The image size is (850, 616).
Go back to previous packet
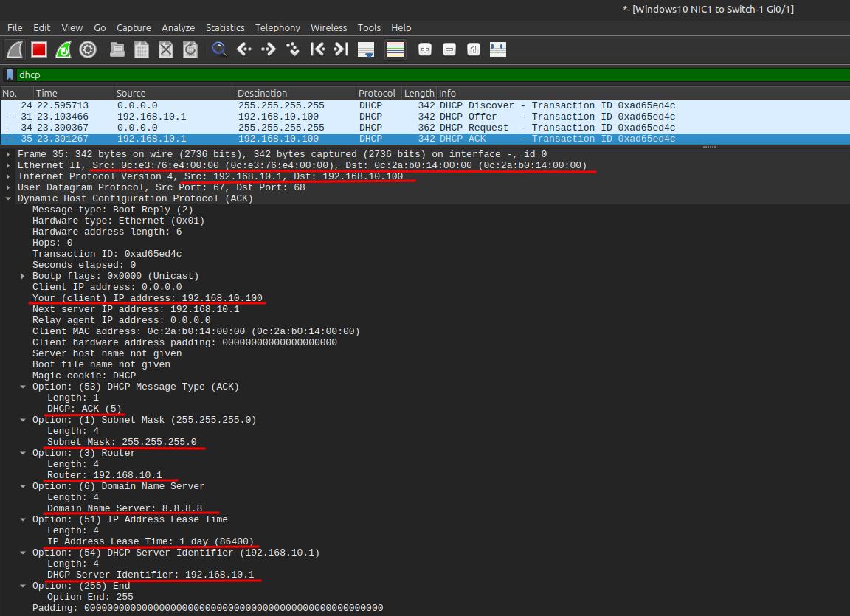pyautogui.click(x=243, y=49)
